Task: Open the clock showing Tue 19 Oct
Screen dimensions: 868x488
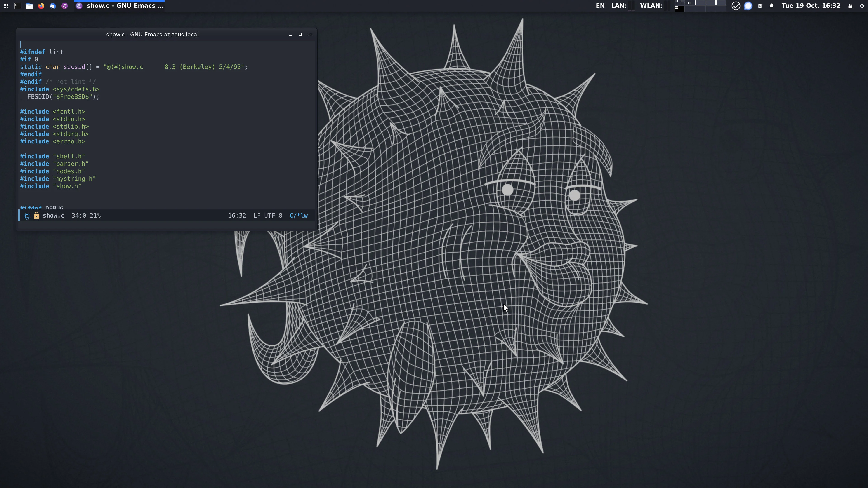Action: tap(811, 6)
